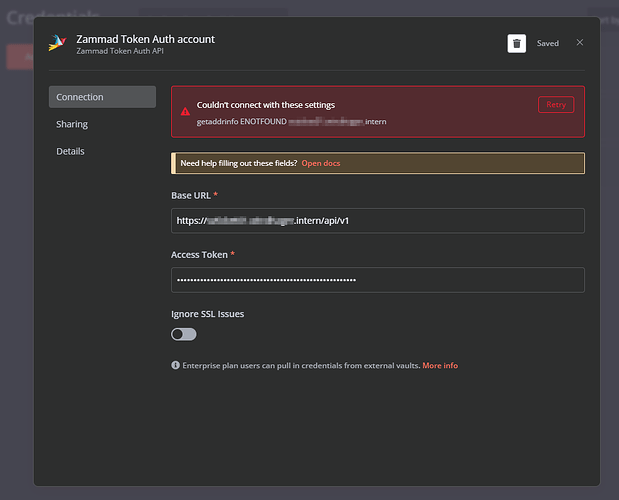This screenshot has height=500, width=619.
Task: Open the More info link
Action: tap(440, 365)
